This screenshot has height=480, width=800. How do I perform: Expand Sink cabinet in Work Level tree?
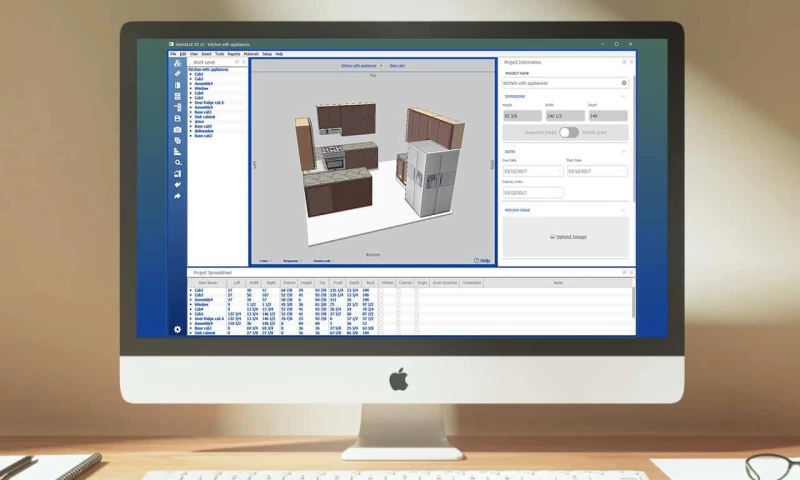click(191, 117)
